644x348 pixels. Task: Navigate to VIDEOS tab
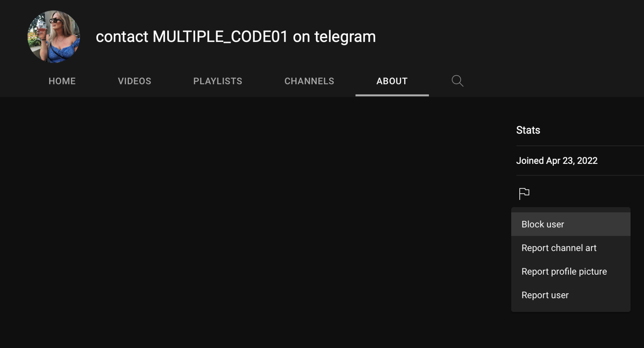(135, 81)
